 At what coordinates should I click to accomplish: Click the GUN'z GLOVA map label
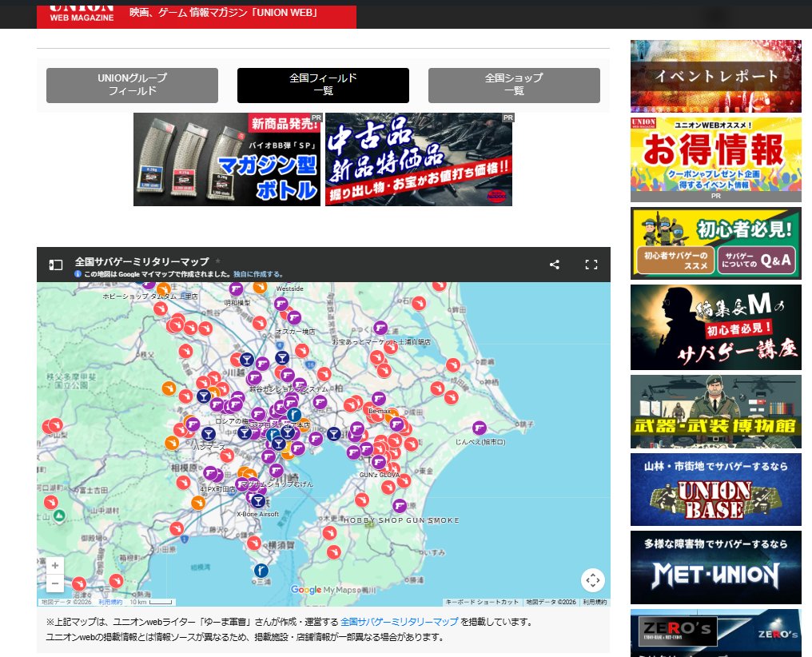[x=380, y=475]
